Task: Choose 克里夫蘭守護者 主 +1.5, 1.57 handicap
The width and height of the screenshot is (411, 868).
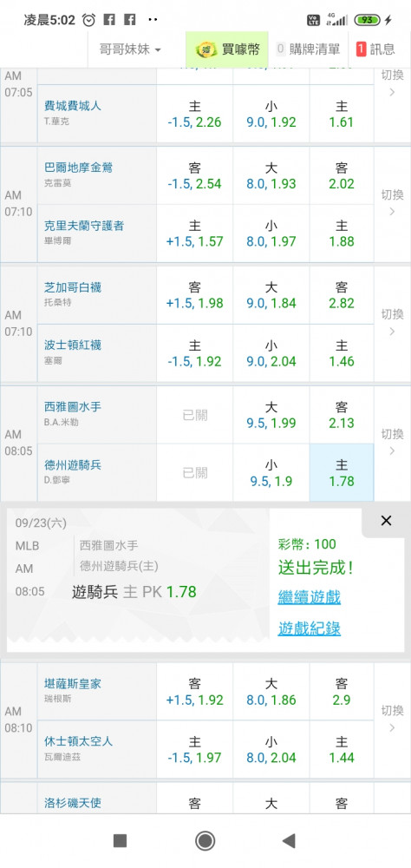Action: pyautogui.click(x=195, y=233)
